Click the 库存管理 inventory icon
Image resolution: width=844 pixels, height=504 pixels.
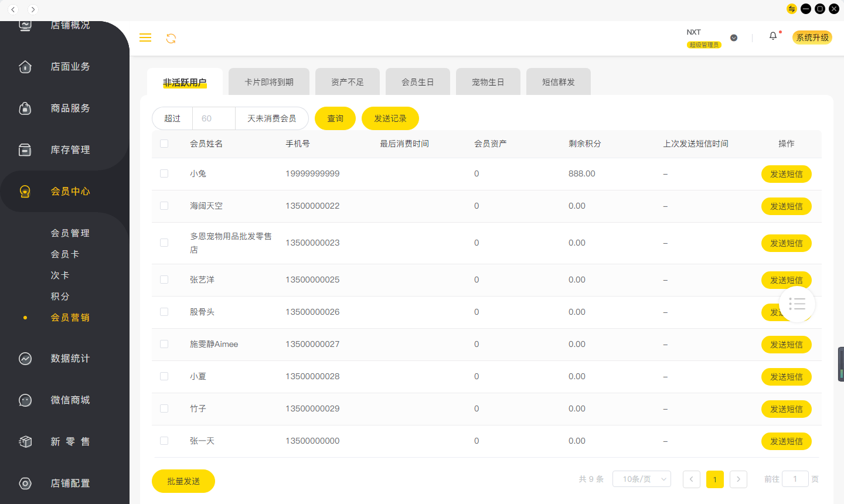25,149
